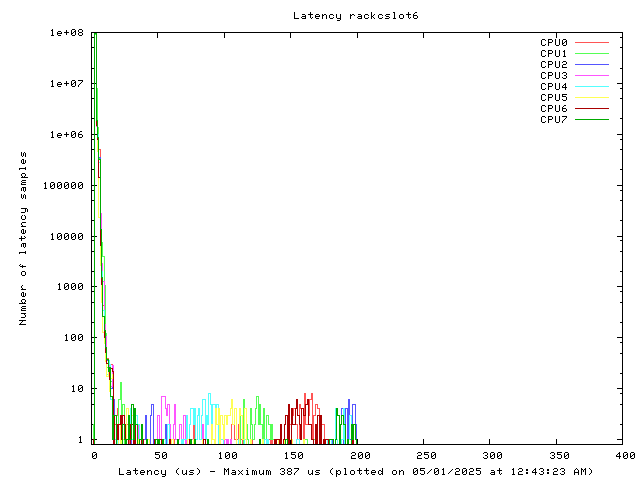Viewport: 640px width, 480px height.
Task: Click the dark red CPU6 legend line sample
Action: click(x=592, y=109)
